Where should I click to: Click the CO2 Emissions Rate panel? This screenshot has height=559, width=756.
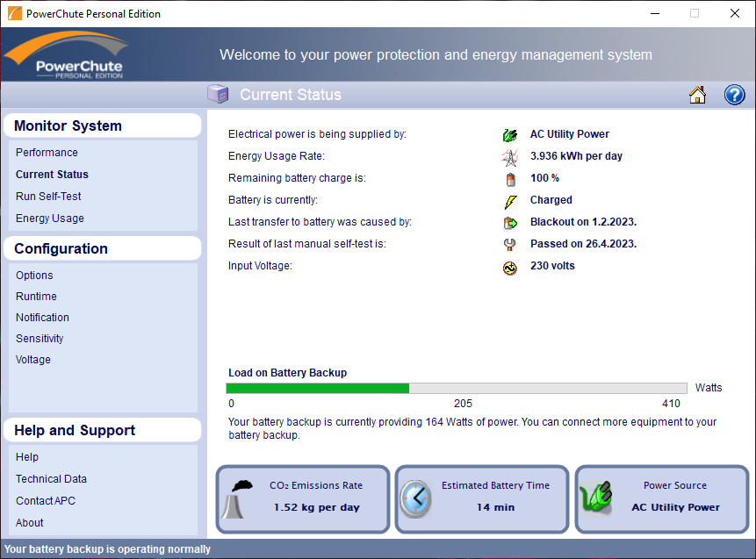303,499
